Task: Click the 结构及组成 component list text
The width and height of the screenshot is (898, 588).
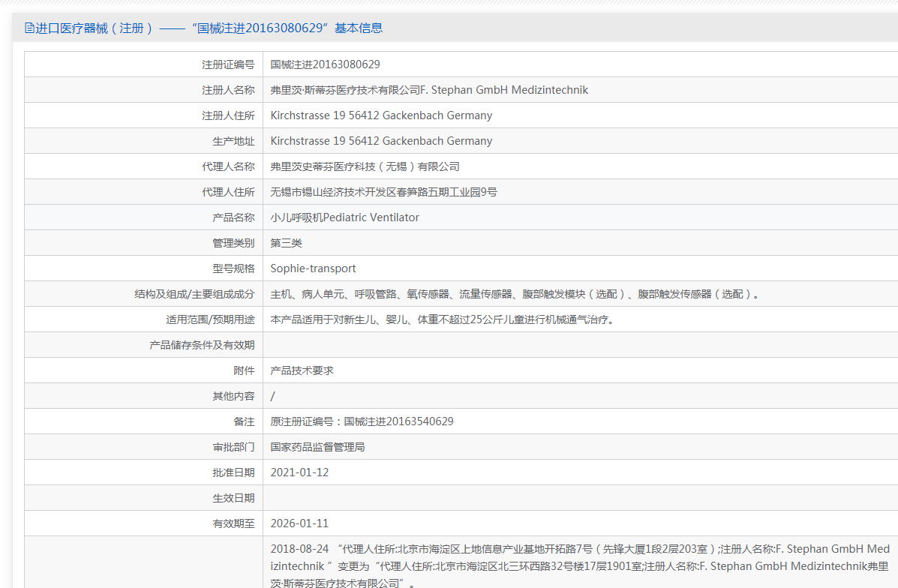Action: [515, 294]
